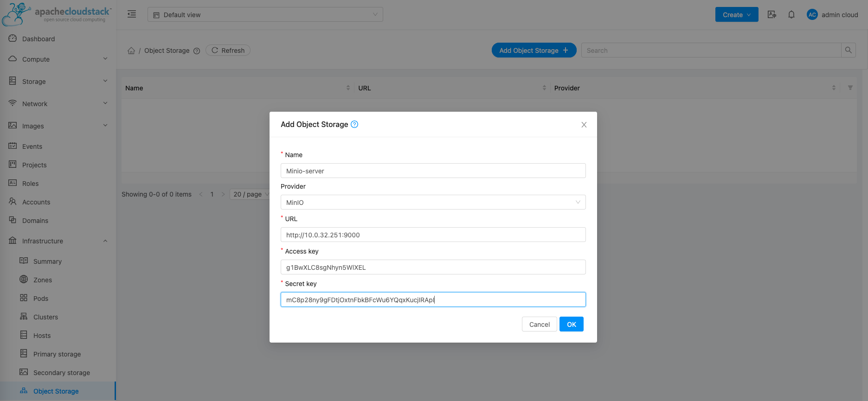This screenshot has height=401, width=868.
Task: Click the Summary book icon
Action: pos(24,261)
